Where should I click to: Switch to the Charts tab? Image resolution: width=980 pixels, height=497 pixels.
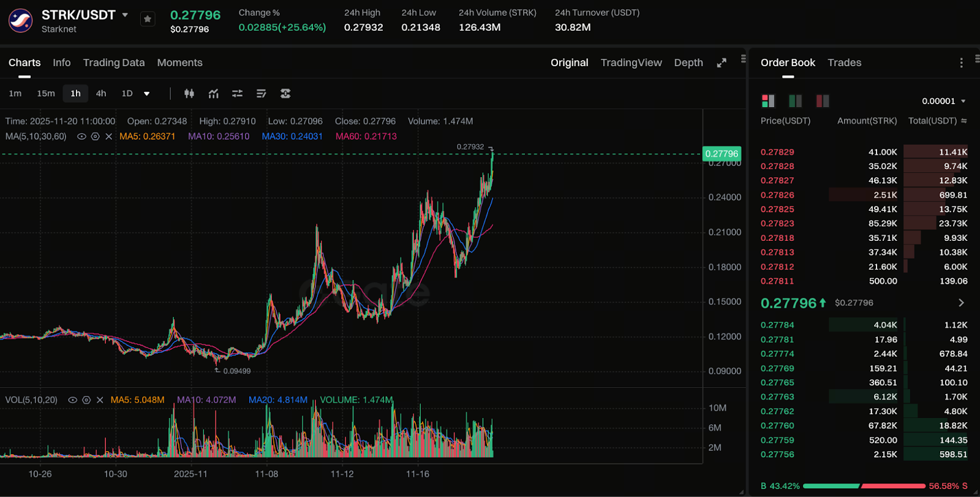click(24, 63)
